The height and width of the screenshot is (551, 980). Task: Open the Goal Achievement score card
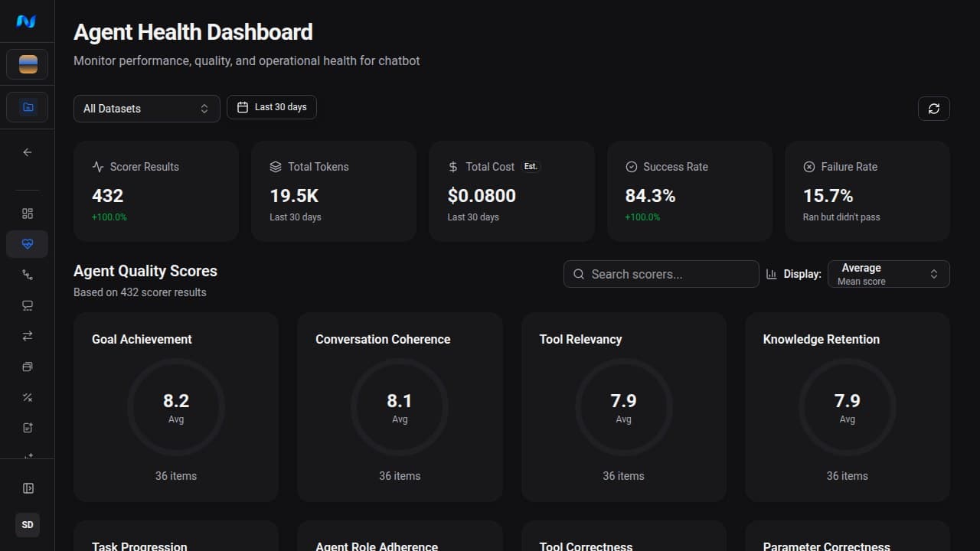[176, 407]
